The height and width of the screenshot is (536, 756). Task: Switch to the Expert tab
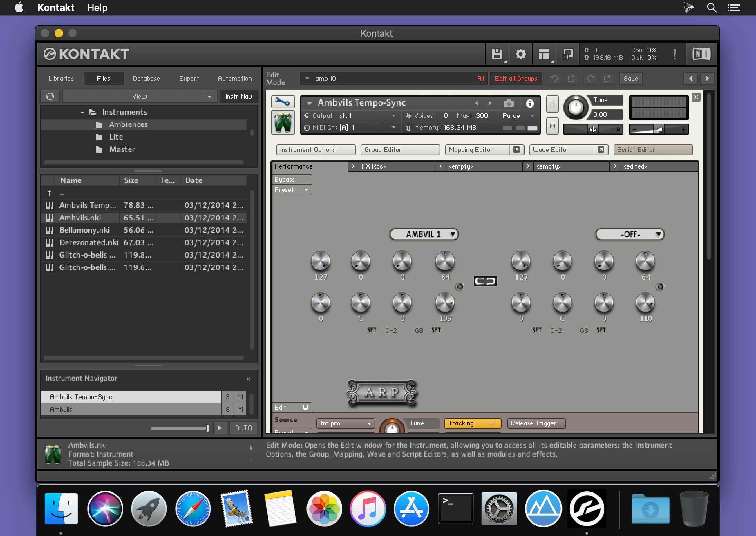(189, 78)
